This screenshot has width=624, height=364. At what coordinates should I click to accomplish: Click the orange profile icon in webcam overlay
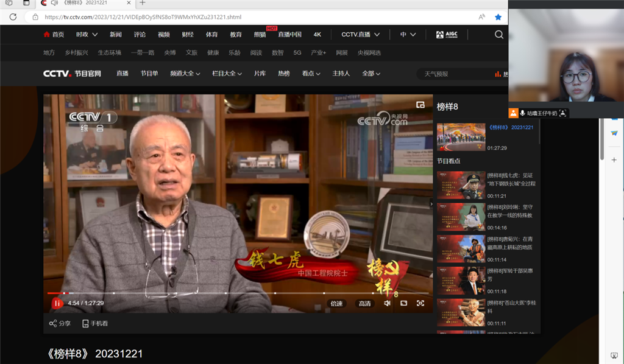pyautogui.click(x=513, y=113)
